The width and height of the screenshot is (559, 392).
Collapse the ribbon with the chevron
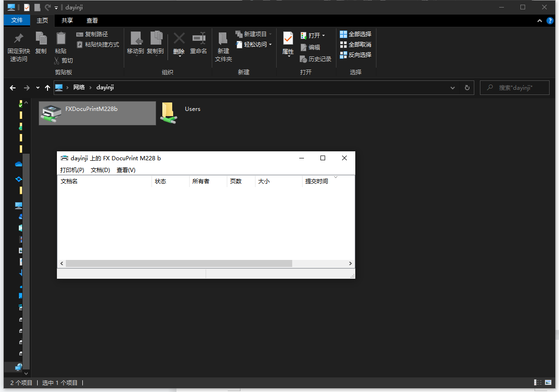pyautogui.click(x=539, y=21)
